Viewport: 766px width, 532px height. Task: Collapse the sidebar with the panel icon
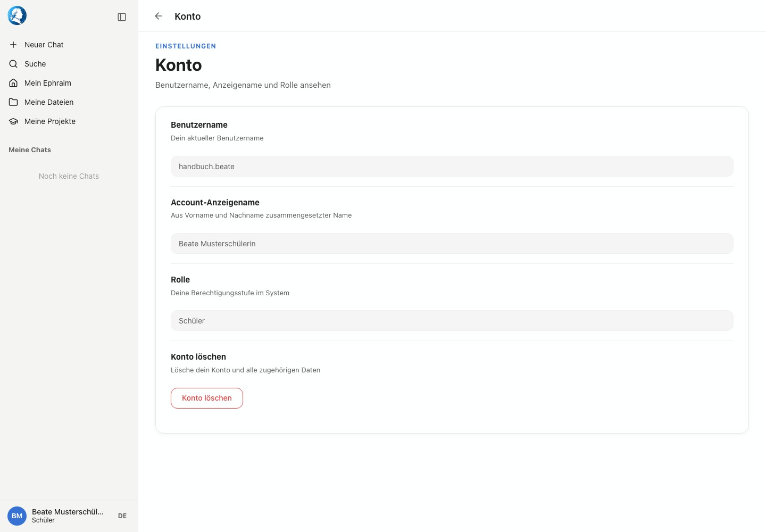click(x=122, y=17)
